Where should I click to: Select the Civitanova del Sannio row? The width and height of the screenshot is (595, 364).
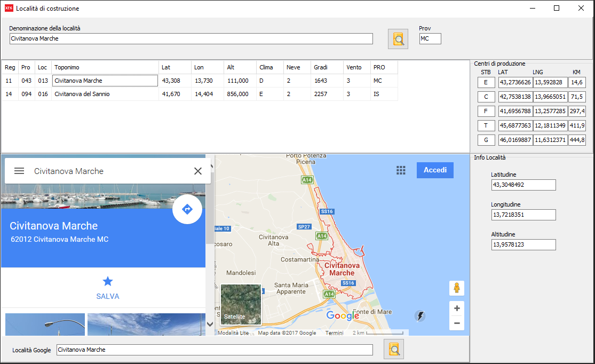(x=200, y=94)
